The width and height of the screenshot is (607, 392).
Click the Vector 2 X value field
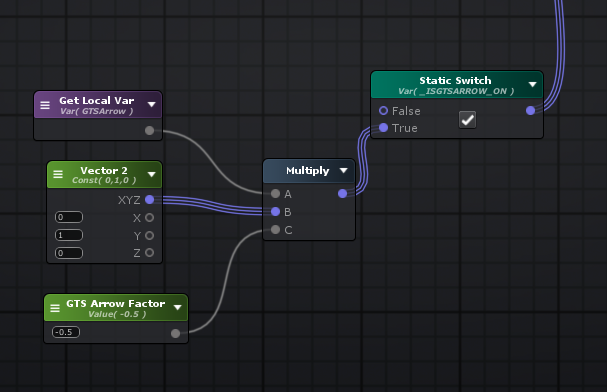click(x=69, y=217)
